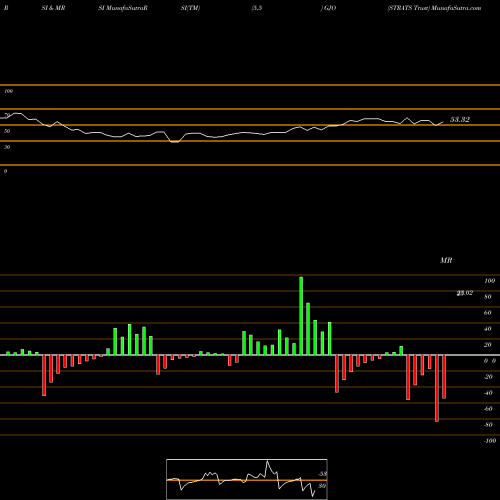This screenshot has height=500, width=500.
Task: Click the longest red bar in MR histogram
Action: [437, 388]
